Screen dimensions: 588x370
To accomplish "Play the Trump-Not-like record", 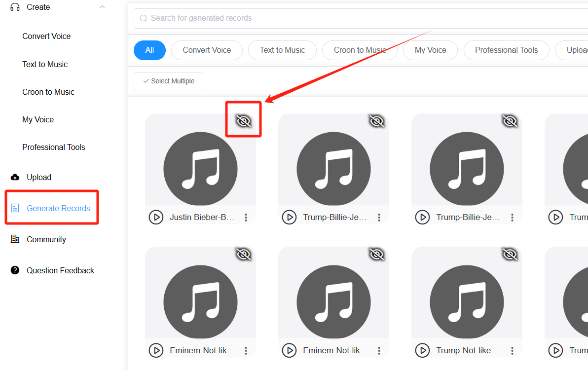I will pos(422,350).
